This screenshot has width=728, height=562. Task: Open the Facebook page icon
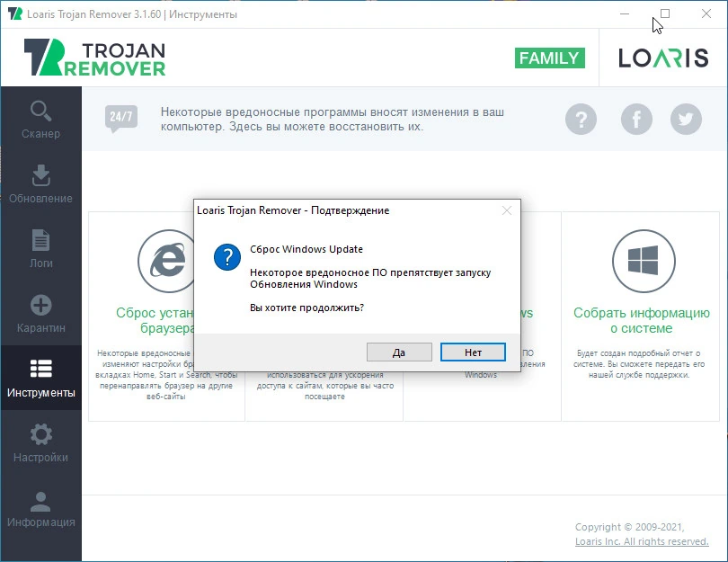[x=636, y=120]
